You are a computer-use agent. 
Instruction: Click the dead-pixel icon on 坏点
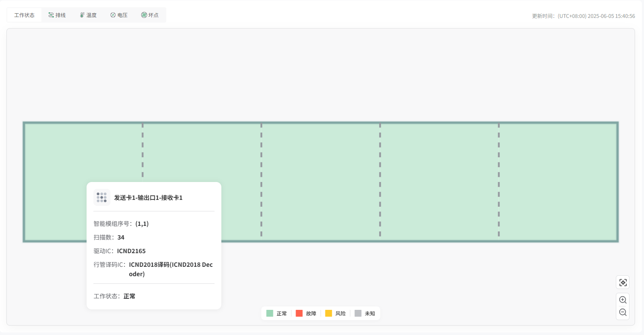coord(144,15)
